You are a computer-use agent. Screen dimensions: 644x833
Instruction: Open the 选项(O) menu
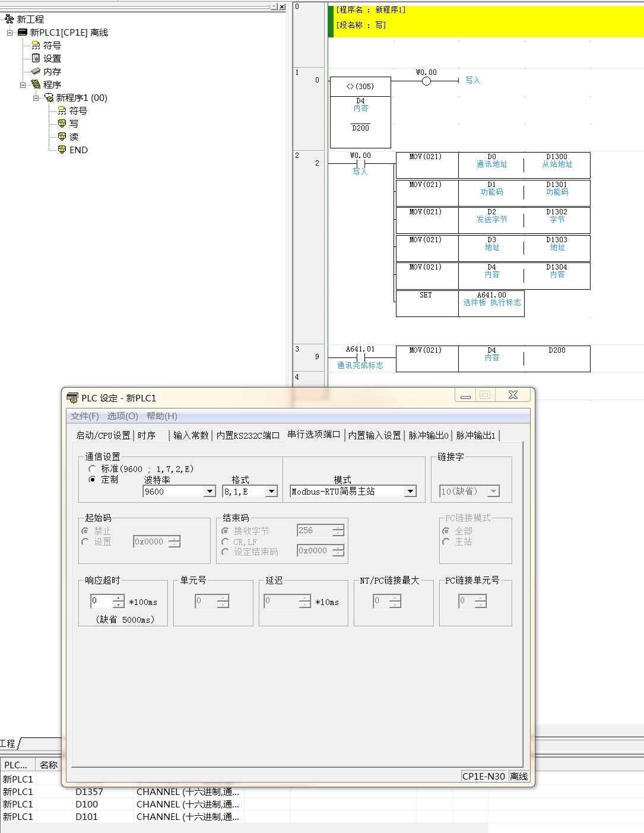pos(122,416)
